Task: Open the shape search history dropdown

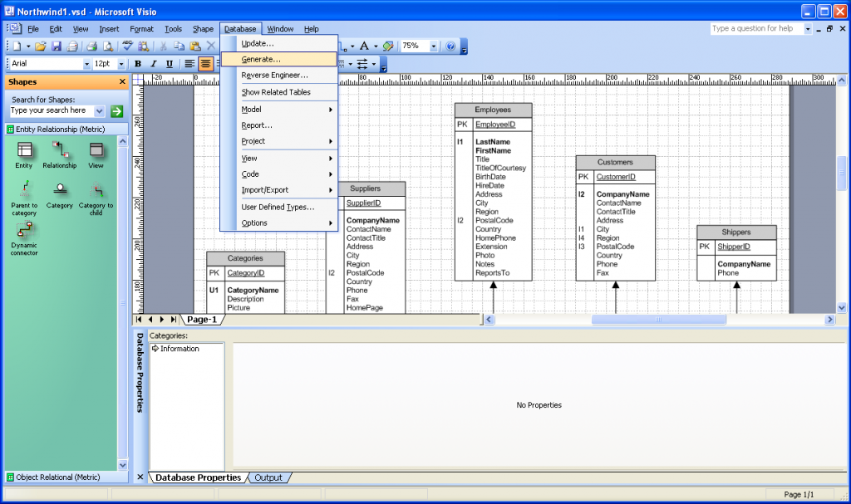Action: tap(100, 111)
